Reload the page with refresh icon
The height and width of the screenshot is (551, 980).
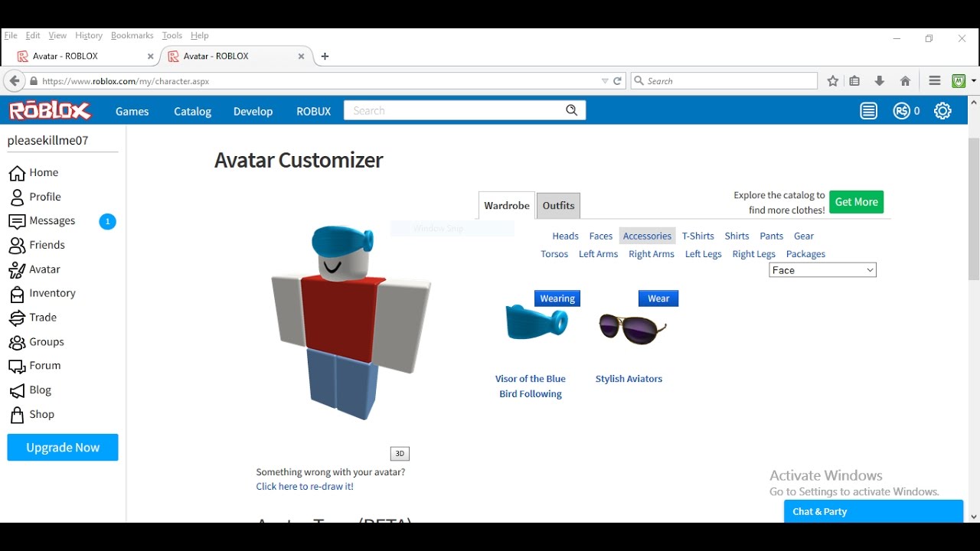point(617,81)
